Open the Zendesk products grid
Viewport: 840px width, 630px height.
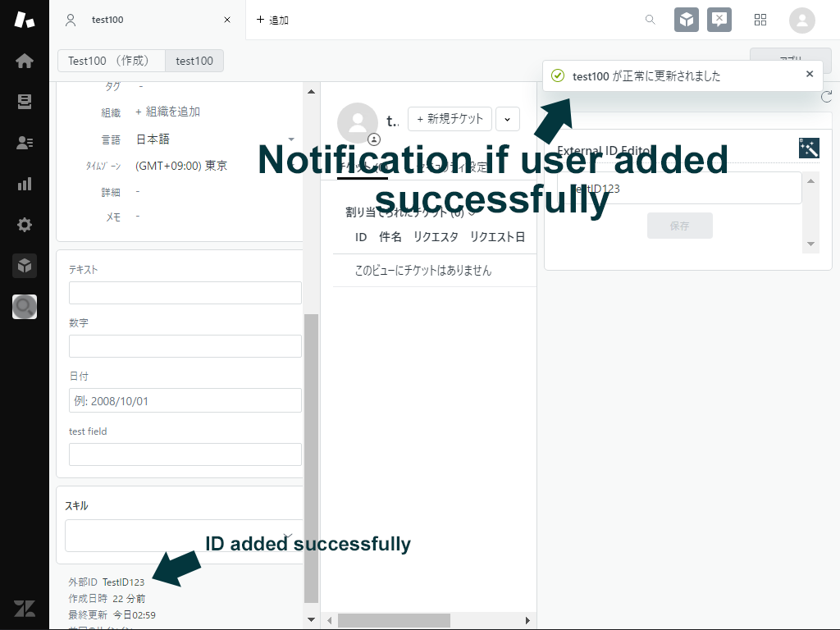pyautogui.click(x=760, y=20)
